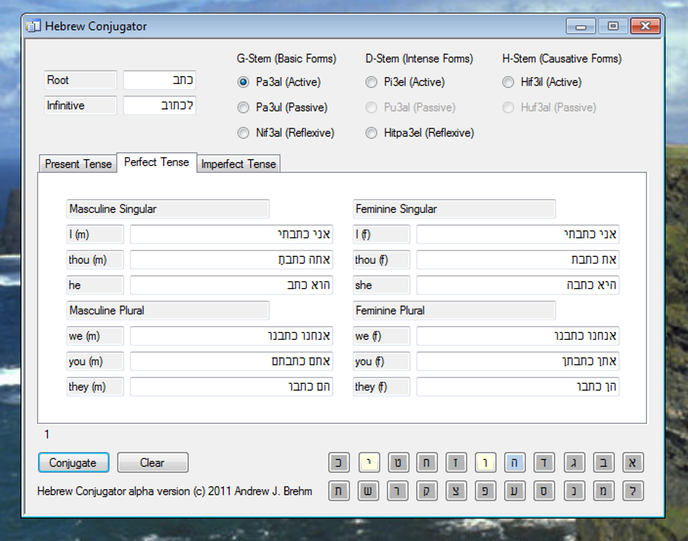The image size is (688, 541).
Task: Click the Lamed (ל) letter key
Action: click(633, 491)
